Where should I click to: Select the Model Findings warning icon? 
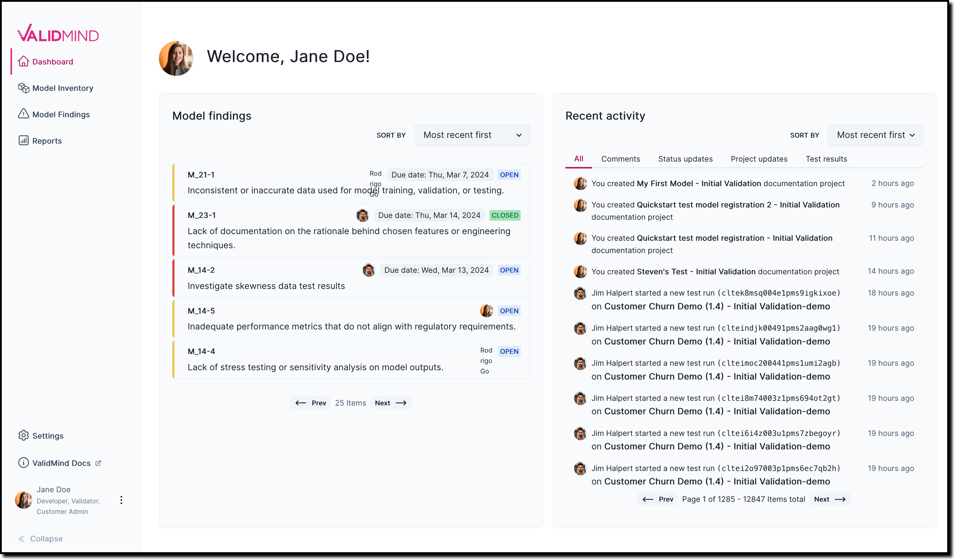point(23,114)
